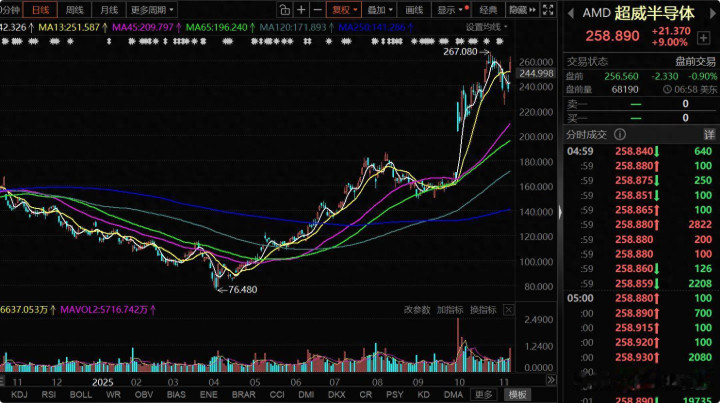Viewport: 720px width, 403px height.
Task: Select the KDJ indicator
Action: 19,394
